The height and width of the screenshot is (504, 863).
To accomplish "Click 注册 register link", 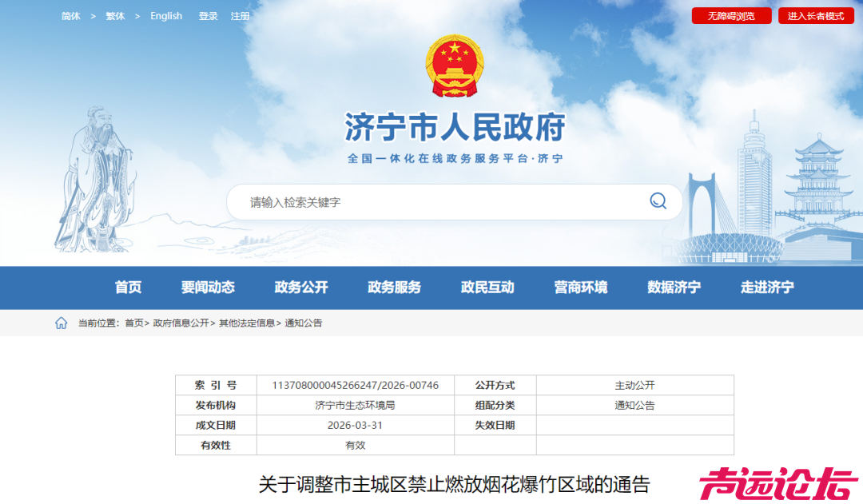I will click(x=239, y=15).
